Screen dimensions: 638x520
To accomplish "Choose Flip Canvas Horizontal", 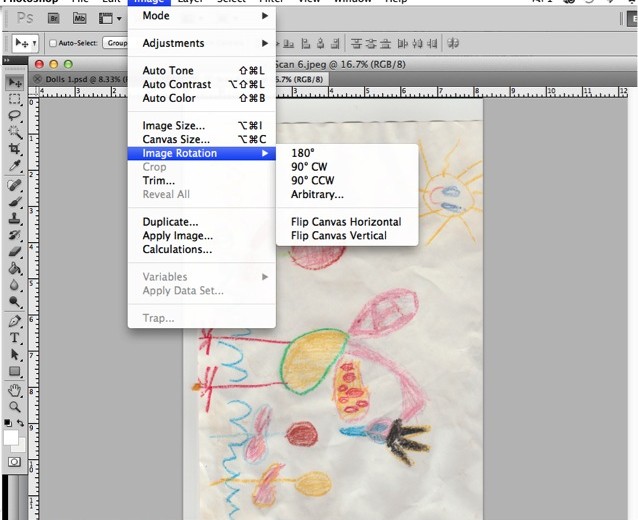I will (347, 222).
